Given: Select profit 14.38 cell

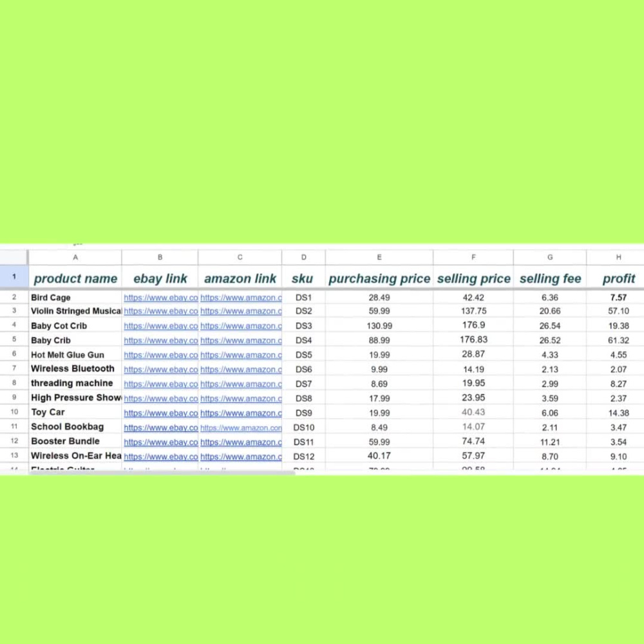Looking at the screenshot, I should pos(616,413).
